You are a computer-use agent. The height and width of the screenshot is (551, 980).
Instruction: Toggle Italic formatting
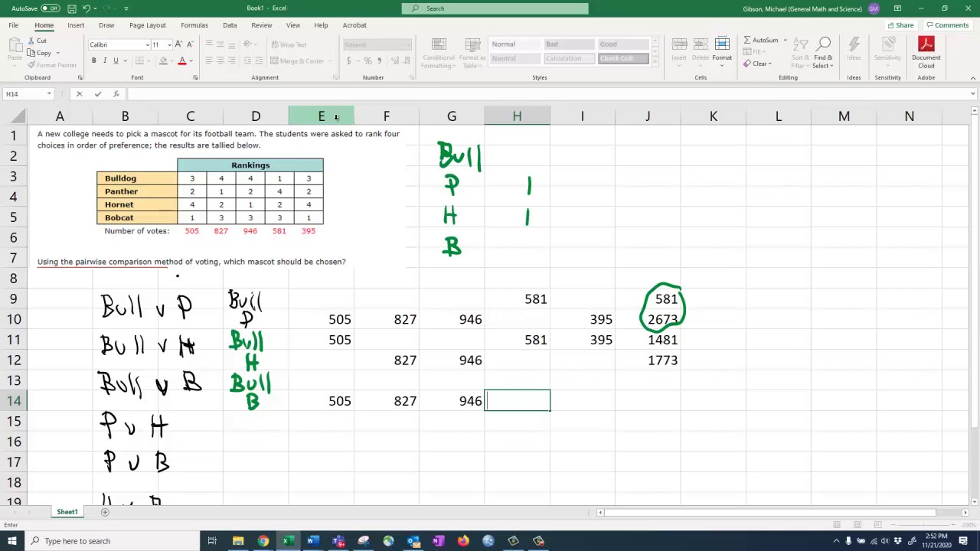pos(105,61)
